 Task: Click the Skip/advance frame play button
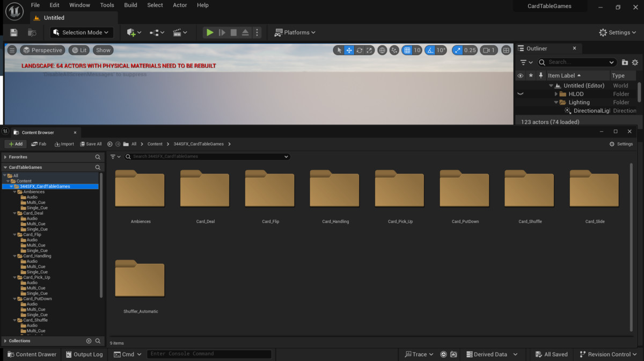[222, 33]
